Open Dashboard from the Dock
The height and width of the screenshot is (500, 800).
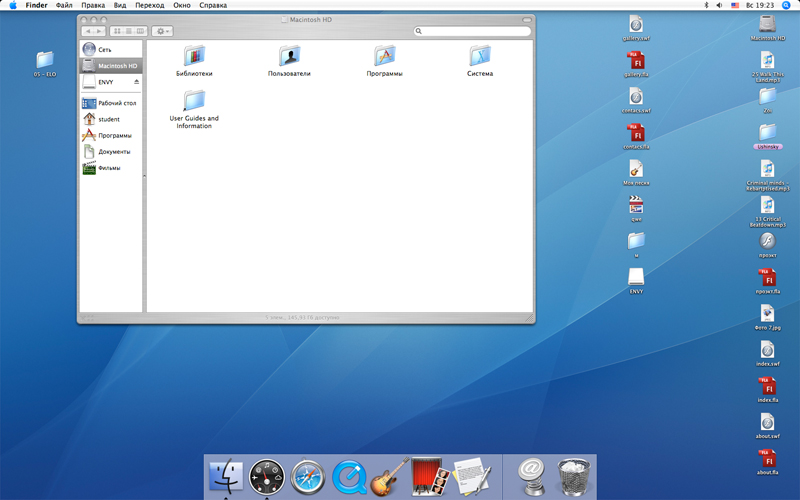[x=267, y=477]
